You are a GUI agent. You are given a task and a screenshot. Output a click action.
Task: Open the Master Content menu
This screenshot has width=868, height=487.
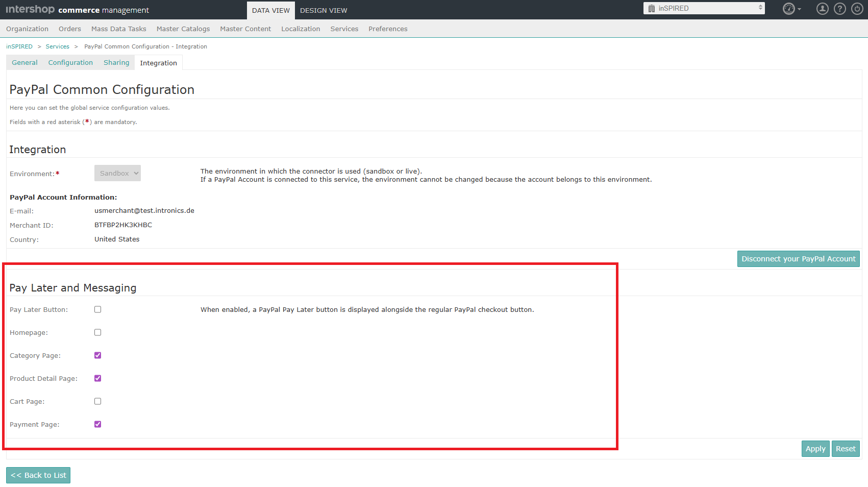pos(245,29)
